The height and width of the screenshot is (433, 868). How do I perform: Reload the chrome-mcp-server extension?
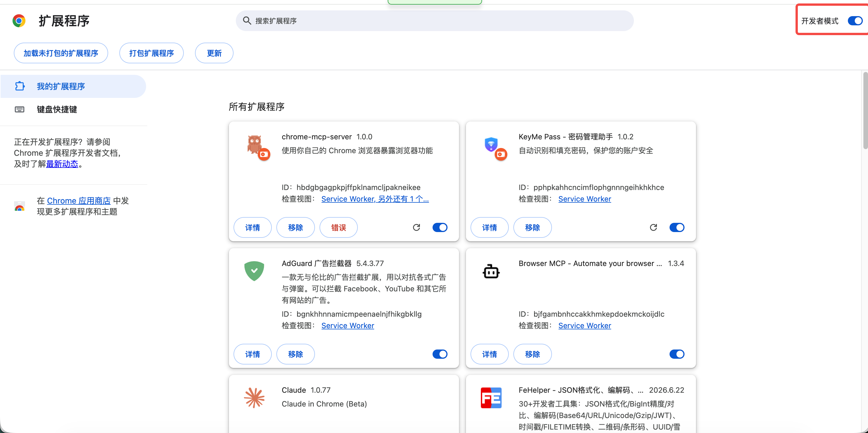416,227
